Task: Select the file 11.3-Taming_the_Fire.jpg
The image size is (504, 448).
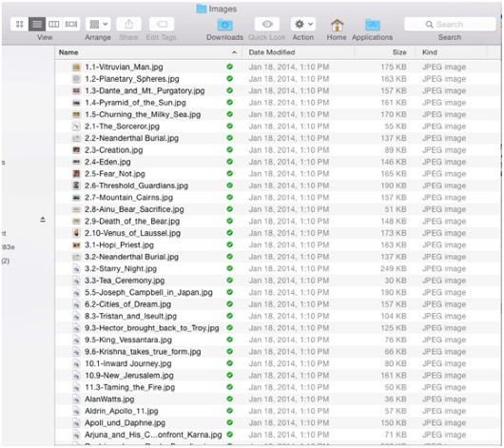Action: point(130,387)
